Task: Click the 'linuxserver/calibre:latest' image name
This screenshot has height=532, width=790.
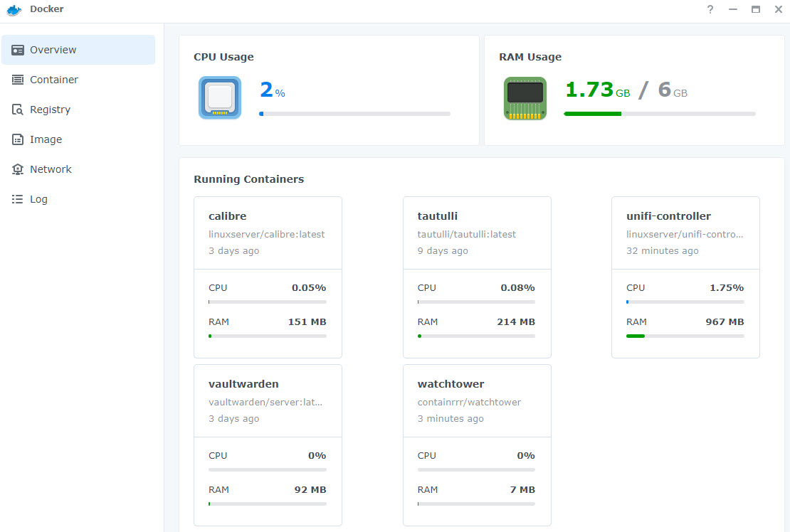Action: (266, 234)
